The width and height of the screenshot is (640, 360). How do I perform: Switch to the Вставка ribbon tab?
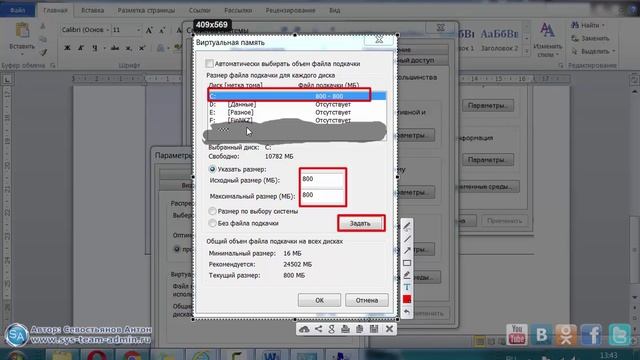click(93, 10)
